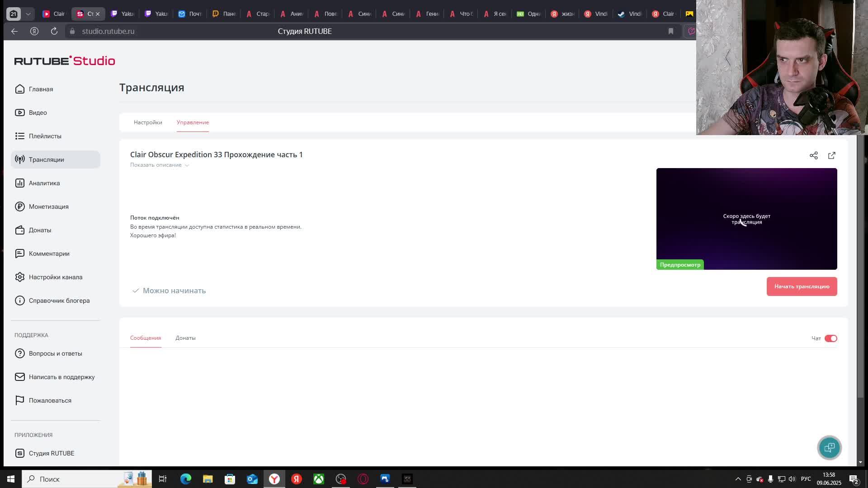Switch to the first Yakut Twitch browser tab
Screen dimensions: 868x488
[123, 14]
